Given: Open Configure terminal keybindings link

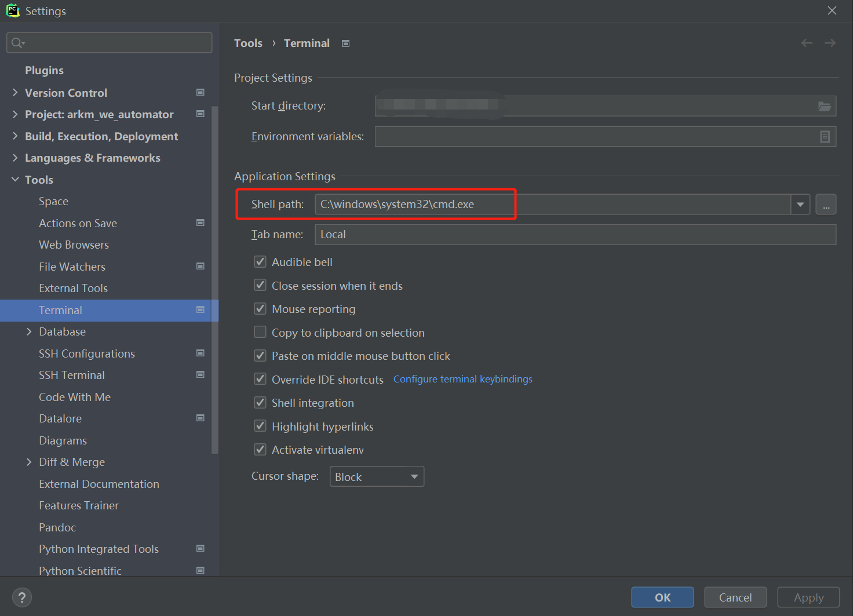Looking at the screenshot, I should point(462,379).
